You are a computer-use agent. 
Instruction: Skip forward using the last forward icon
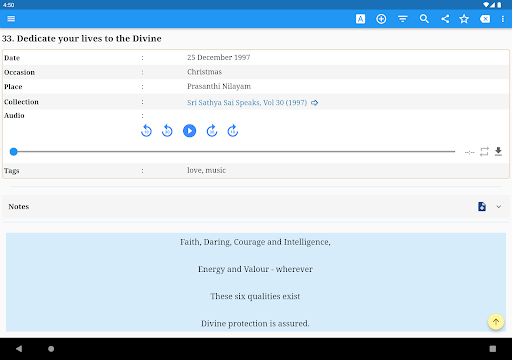tap(233, 131)
